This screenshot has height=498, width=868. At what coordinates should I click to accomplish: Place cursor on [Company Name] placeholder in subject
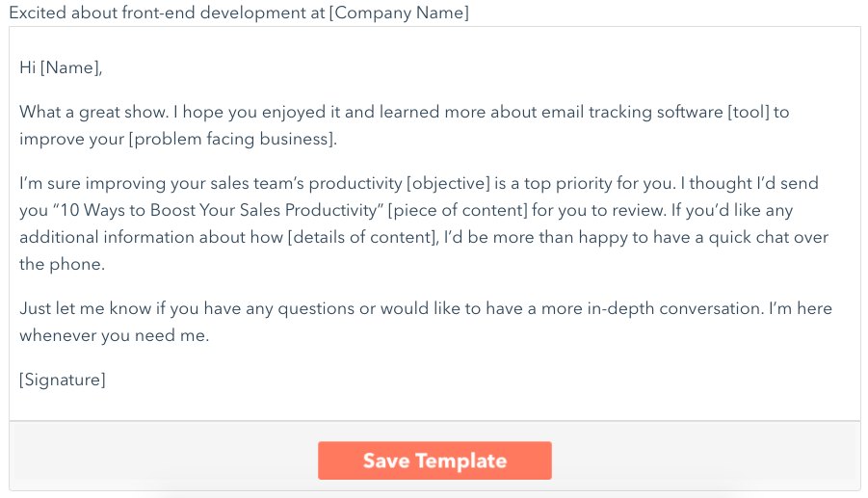[x=399, y=13]
